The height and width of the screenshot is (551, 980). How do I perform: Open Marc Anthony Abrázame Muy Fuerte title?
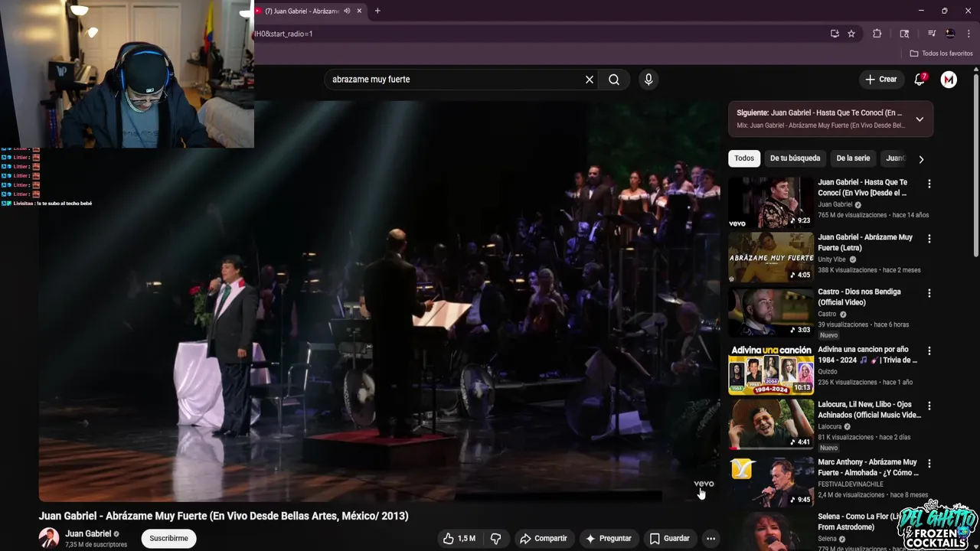pyautogui.click(x=867, y=468)
